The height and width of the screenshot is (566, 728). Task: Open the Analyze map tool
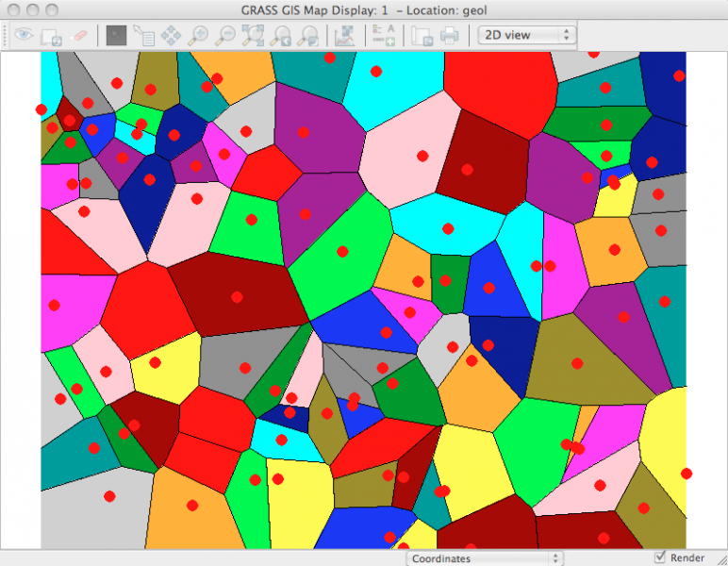pos(344,36)
